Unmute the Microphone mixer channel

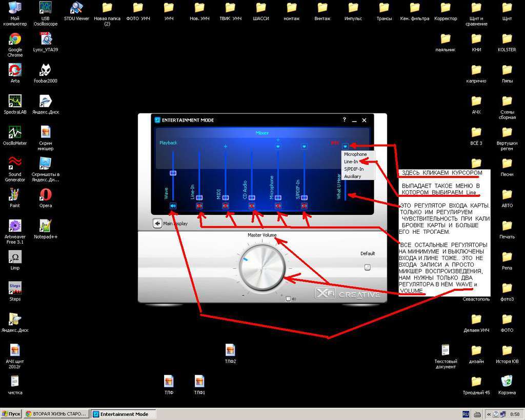point(278,206)
